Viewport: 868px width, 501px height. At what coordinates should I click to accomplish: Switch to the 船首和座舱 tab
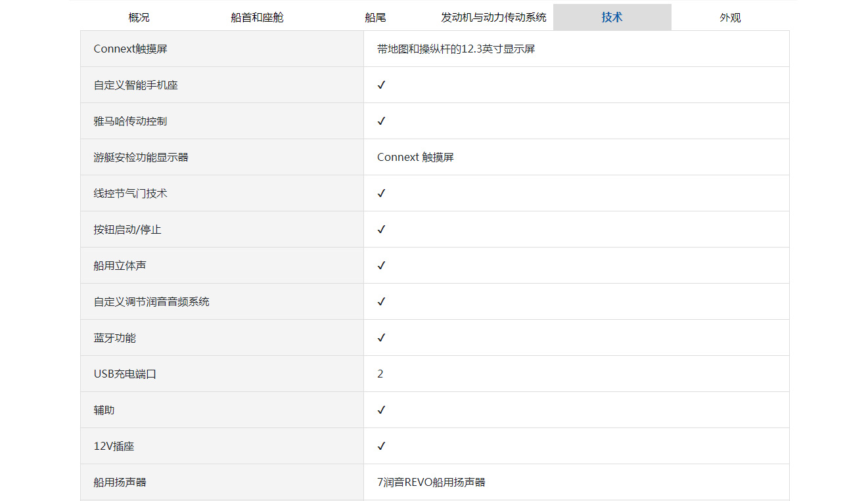point(257,18)
